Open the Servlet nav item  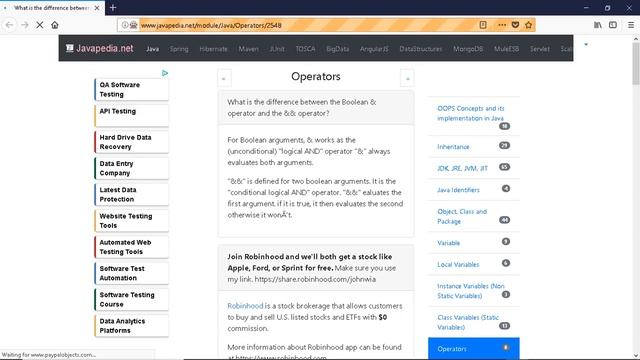540,49
